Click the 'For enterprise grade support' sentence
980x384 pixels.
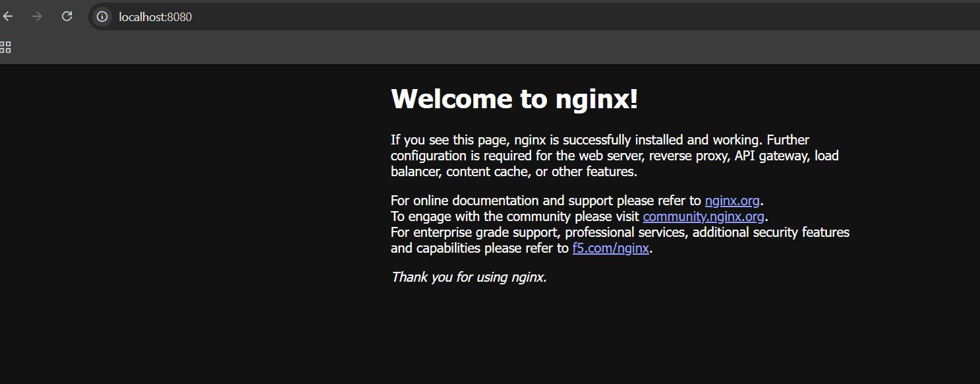(620, 240)
